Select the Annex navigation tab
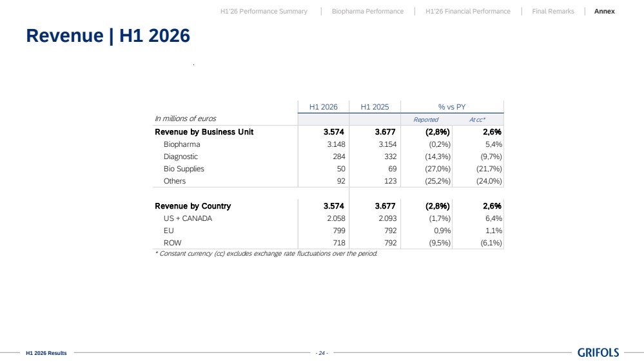This screenshot has height=362, width=644. tap(604, 12)
